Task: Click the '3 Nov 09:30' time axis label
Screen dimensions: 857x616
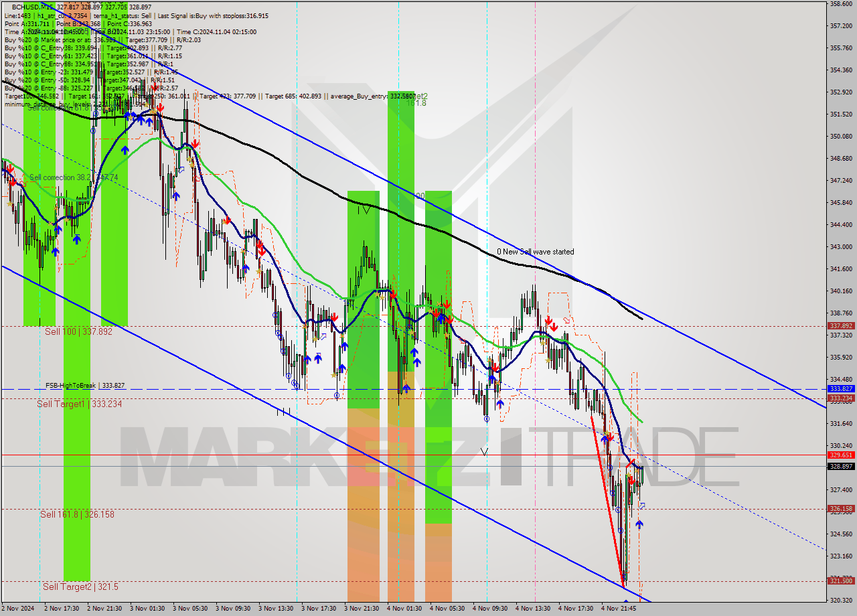Action: pos(234,609)
